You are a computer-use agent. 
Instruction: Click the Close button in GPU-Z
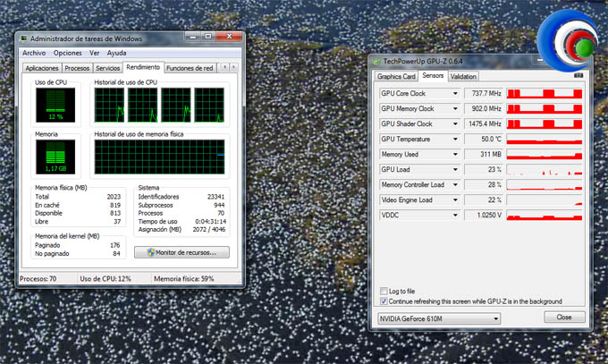pyautogui.click(x=564, y=317)
